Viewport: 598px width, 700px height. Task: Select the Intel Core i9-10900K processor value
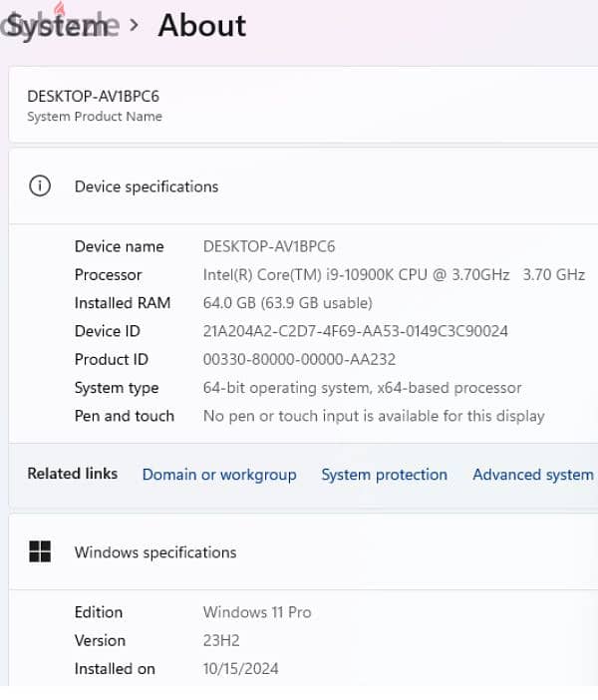click(x=394, y=274)
